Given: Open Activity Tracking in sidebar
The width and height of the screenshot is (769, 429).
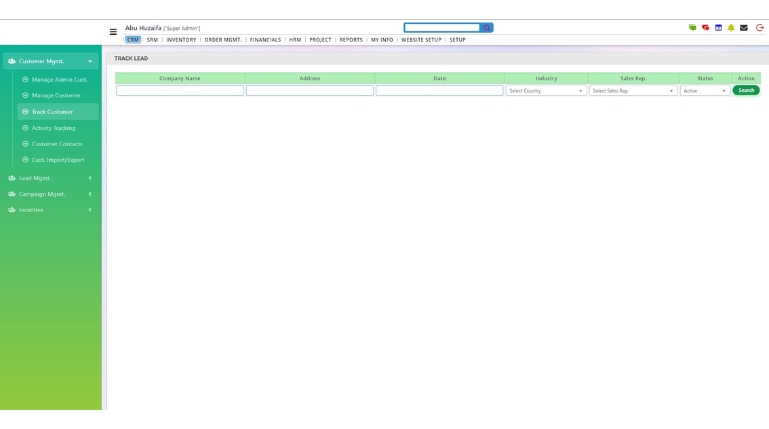Looking at the screenshot, I should click(53, 128).
